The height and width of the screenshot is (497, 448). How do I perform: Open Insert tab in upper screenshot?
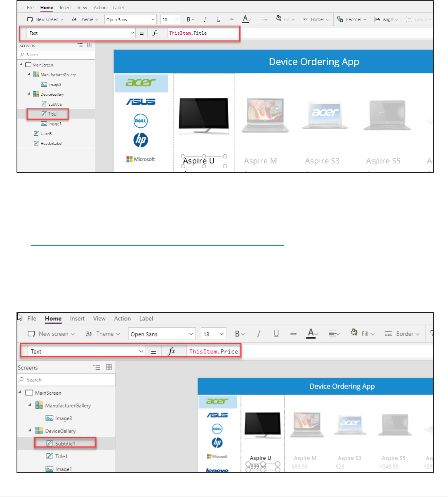pos(65,7)
